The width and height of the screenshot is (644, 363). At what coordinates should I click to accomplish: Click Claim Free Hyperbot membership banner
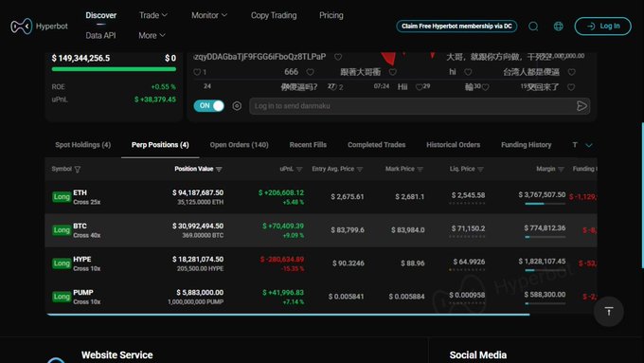click(456, 26)
